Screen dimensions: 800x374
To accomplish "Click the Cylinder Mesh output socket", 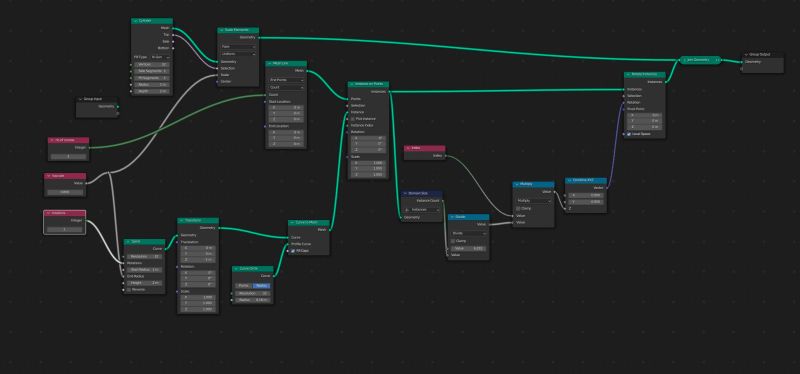I will (173, 28).
